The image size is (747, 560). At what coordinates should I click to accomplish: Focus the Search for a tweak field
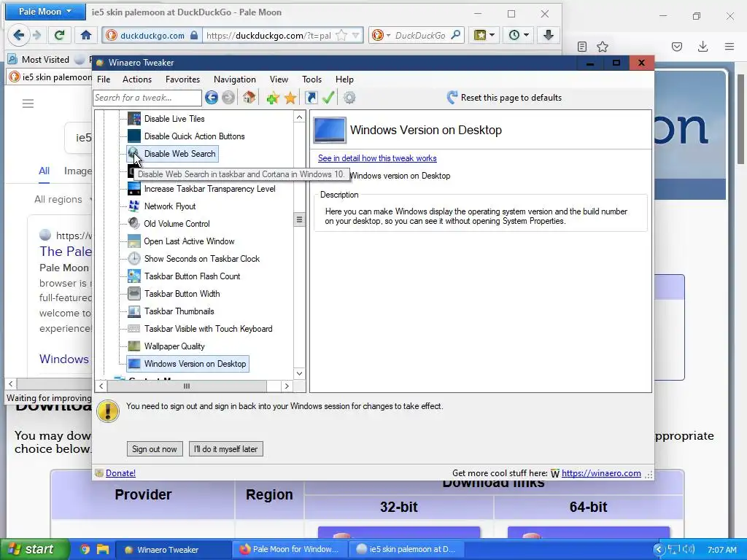click(147, 98)
